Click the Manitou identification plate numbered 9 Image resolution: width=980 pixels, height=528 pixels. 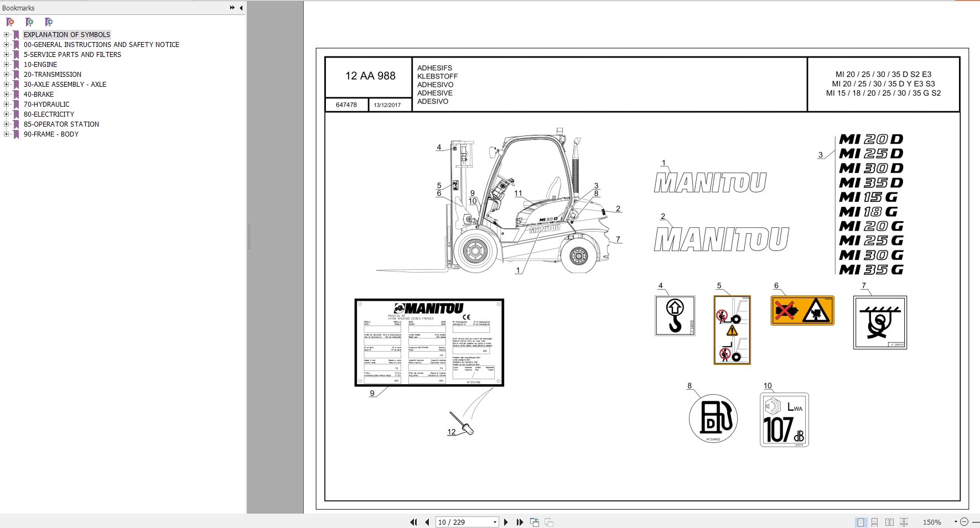[x=429, y=342]
